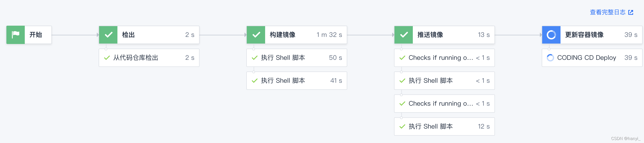This screenshot has height=143, width=644.
Task: Click the green checkmark on 检出 stage
Action: 108,35
